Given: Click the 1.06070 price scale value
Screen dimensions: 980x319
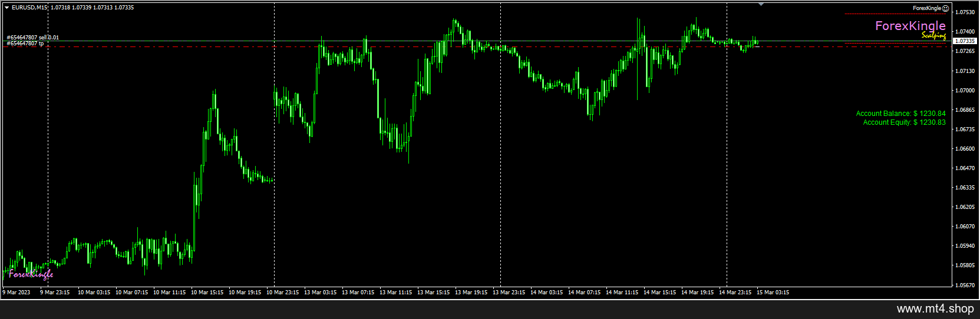Looking at the screenshot, I should click(x=965, y=227).
